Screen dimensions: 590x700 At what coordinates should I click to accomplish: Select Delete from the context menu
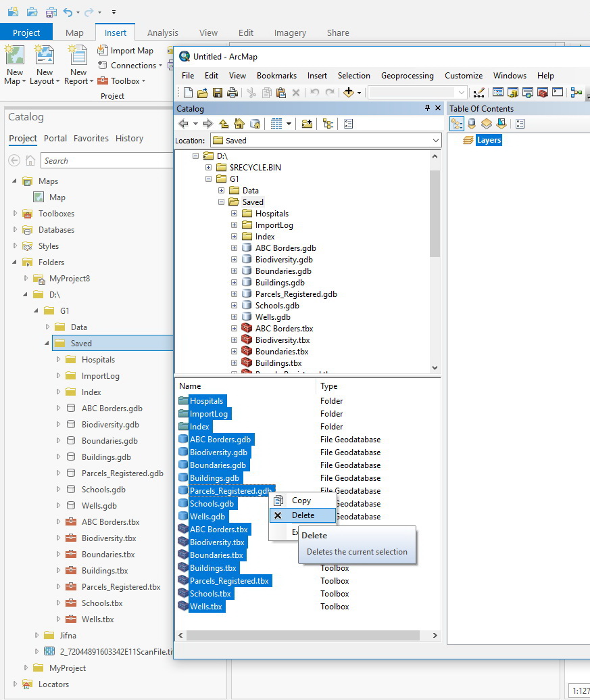click(302, 515)
